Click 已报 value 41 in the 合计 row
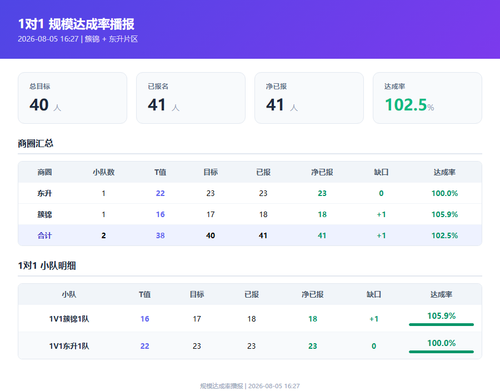This screenshot has height=392, width=500. click(x=263, y=235)
